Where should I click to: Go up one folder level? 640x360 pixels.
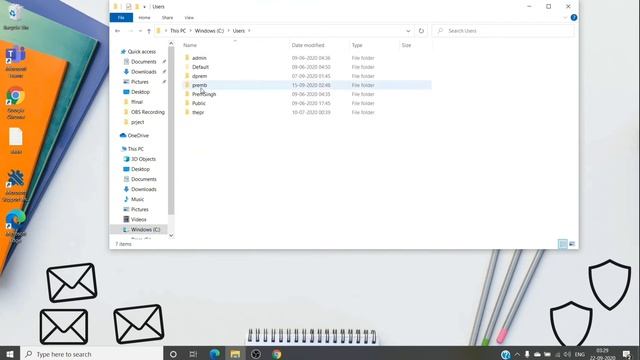click(149, 31)
